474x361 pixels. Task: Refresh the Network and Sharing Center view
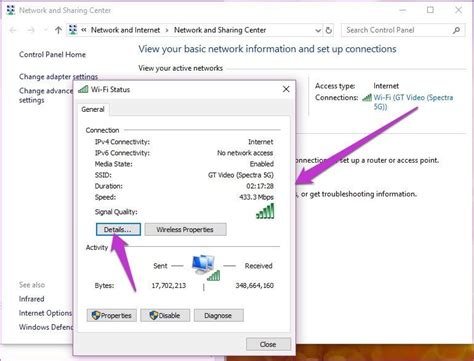point(329,30)
